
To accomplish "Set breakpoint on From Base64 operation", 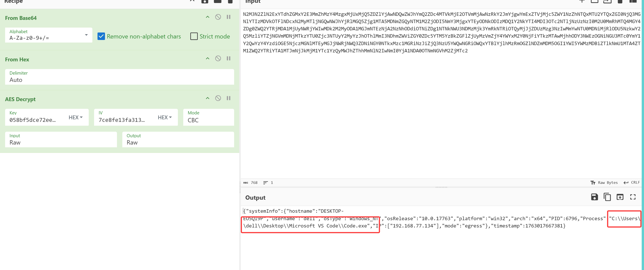I will coord(228,17).
